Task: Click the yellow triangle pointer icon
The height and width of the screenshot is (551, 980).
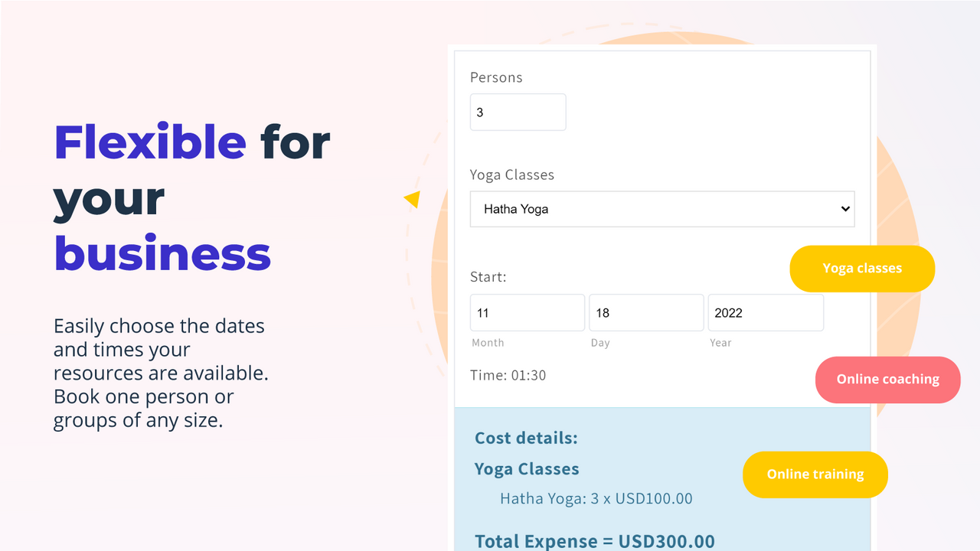Action: pos(412,198)
